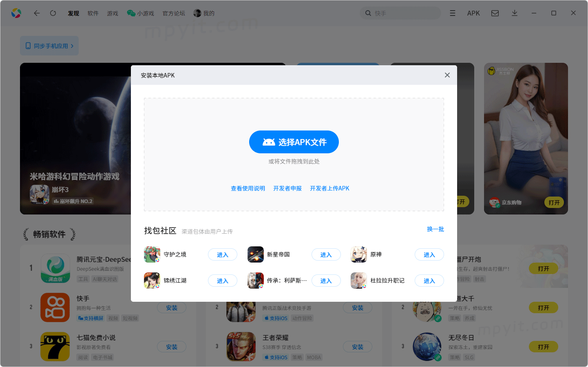The image size is (588, 367).
Task: Click 打开 for 无尽冬日
Action: tap(544, 347)
